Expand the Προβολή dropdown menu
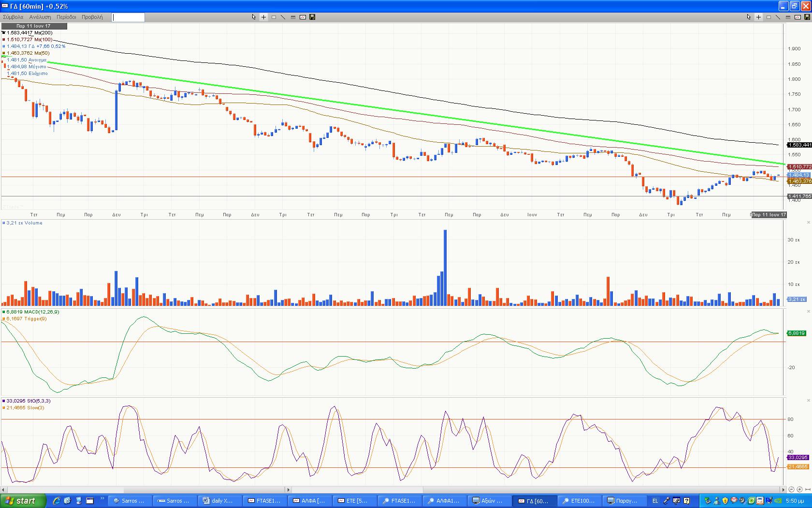Screen dimensions: 812x508 (x=92, y=17)
